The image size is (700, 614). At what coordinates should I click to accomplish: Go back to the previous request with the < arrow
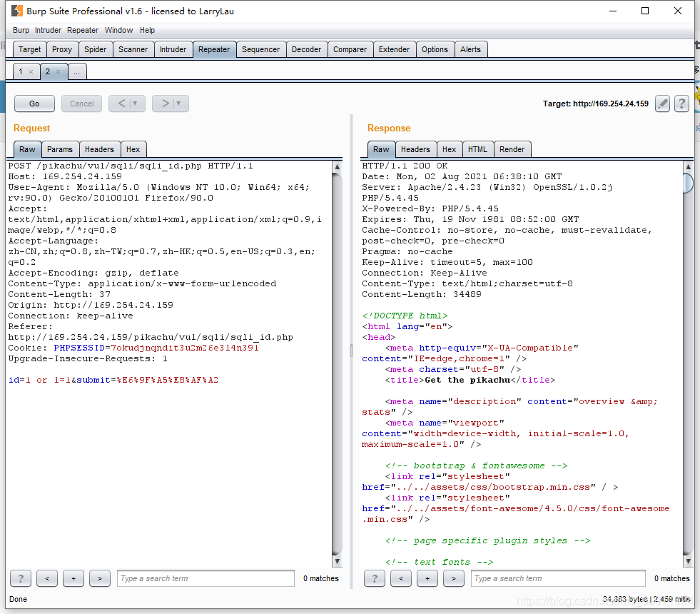(x=121, y=104)
